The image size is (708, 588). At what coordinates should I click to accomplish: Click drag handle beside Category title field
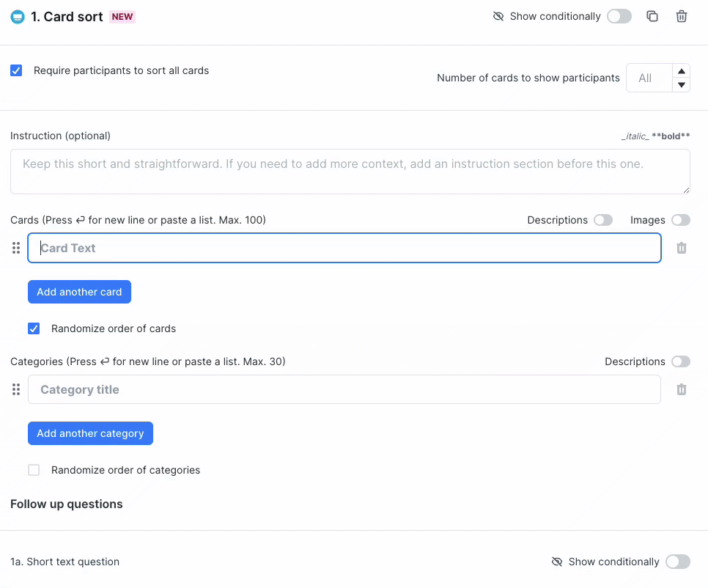pyautogui.click(x=16, y=389)
